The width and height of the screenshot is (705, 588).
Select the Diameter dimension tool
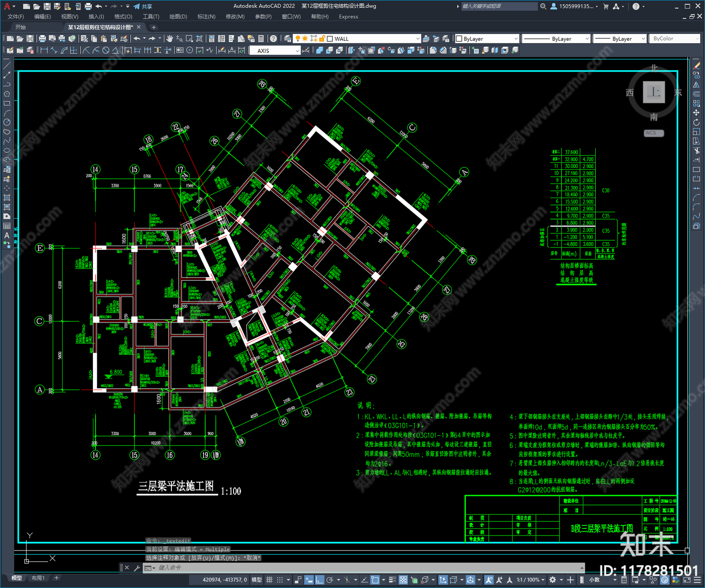tap(106, 50)
